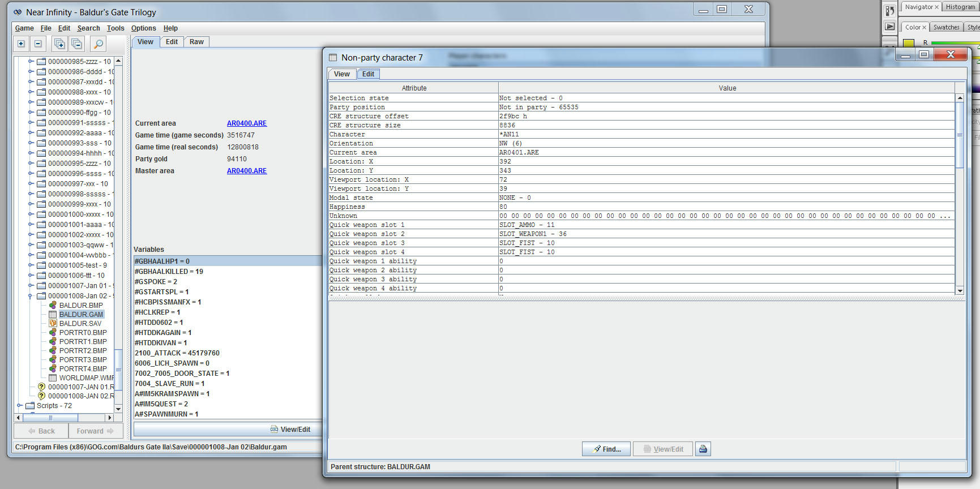Click the R channel color slider
Screen dimensions: 980x489
click(955, 43)
